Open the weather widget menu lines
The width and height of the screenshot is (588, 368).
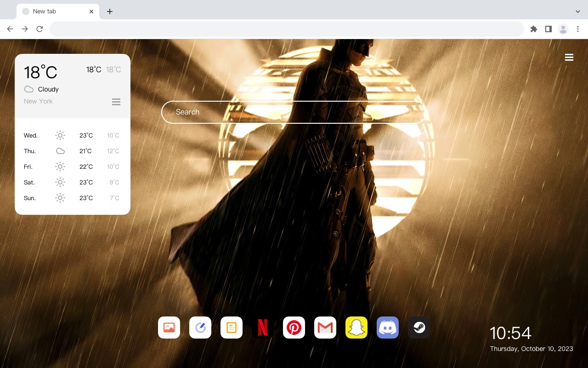(116, 102)
